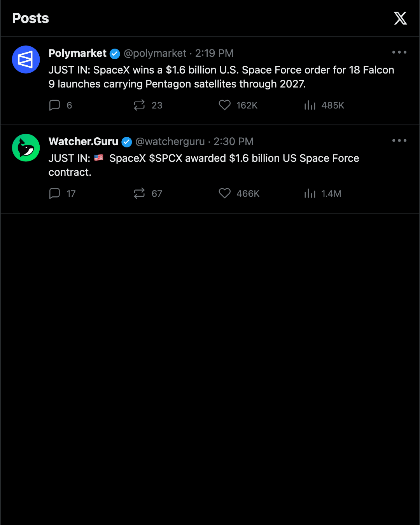Open the Polymarket post text body
Image resolution: width=420 pixels, height=525 pixels.
pos(221,77)
